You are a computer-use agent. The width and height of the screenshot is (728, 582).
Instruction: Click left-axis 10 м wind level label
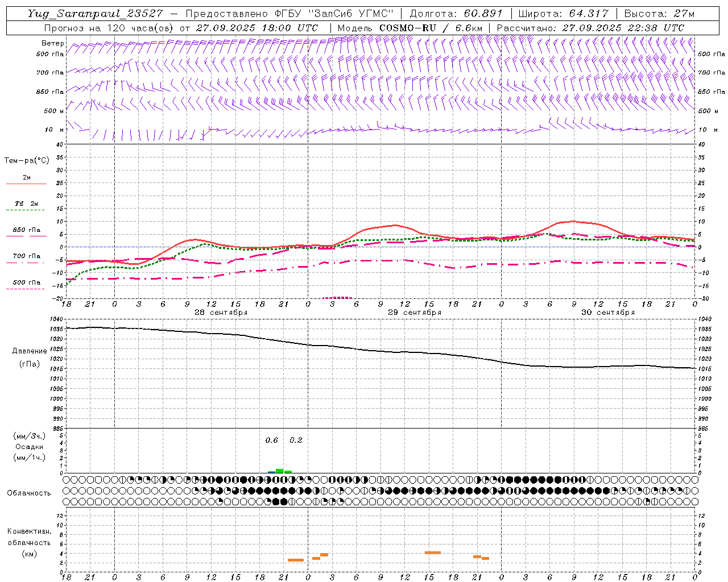[x=54, y=130]
